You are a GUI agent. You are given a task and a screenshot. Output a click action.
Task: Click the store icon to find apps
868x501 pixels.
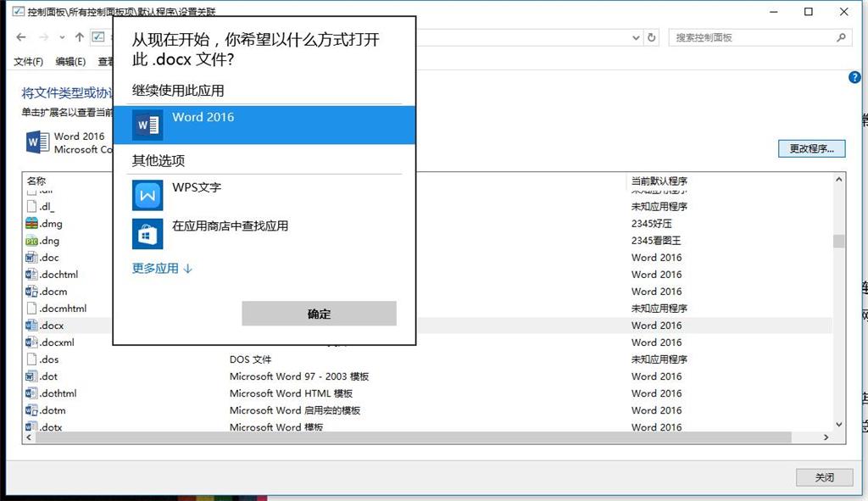[147, 234]
